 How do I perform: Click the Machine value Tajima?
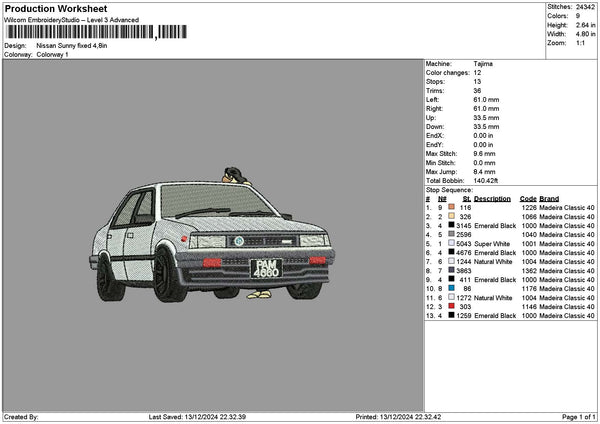point(483,64)
